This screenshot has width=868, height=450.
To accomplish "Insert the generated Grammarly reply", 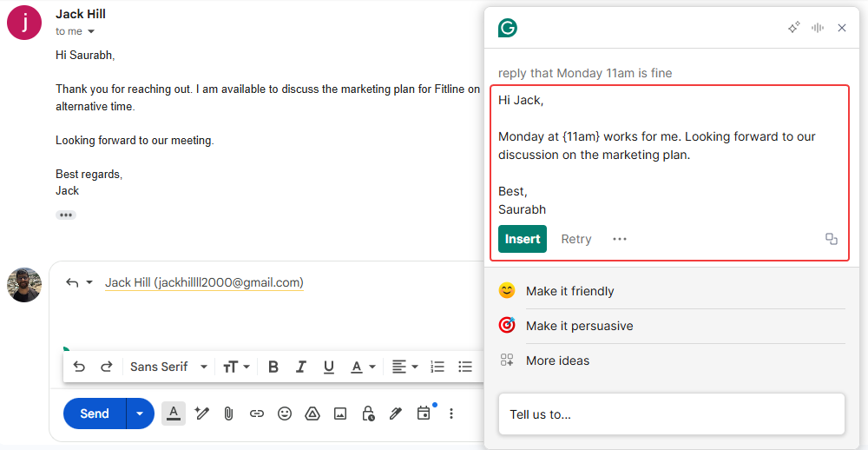I will pos(523,239).
